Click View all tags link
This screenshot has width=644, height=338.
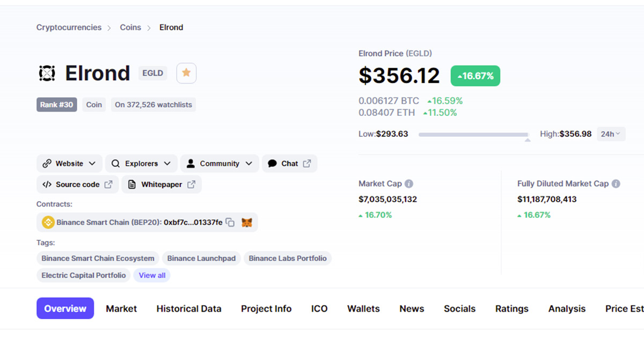pos(152,275)
